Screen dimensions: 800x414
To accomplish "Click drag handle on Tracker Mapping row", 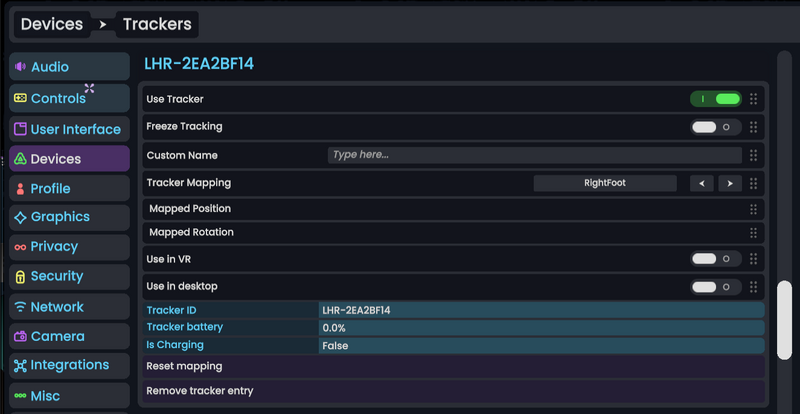I will 754,183.
